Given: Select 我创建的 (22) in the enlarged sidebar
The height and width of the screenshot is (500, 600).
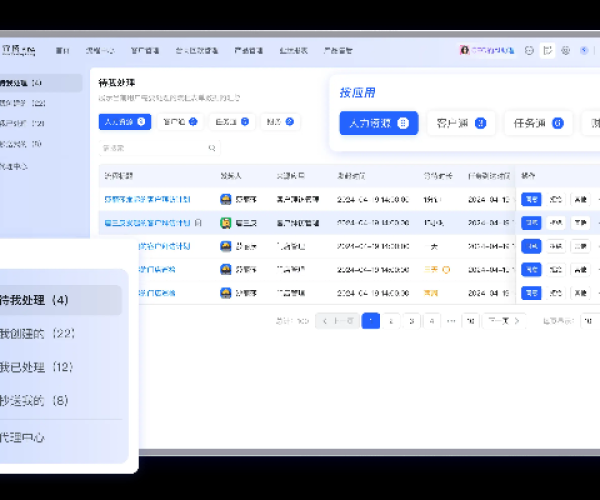Looking at the screenshot, I should [x=37, y=334].
